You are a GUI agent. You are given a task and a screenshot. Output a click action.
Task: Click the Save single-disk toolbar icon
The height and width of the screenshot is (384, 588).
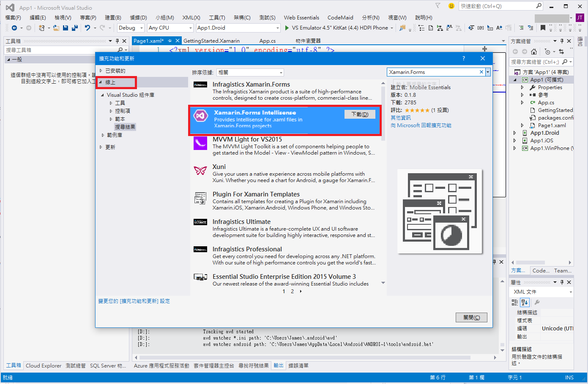pos(66,28)
